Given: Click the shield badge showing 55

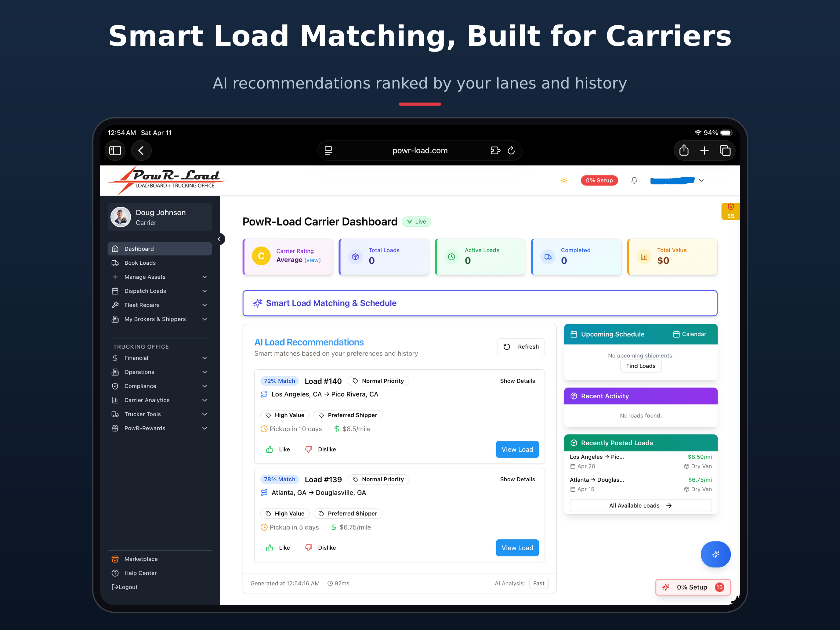Looking at the screenshot, I should click(x=730, y=211).
